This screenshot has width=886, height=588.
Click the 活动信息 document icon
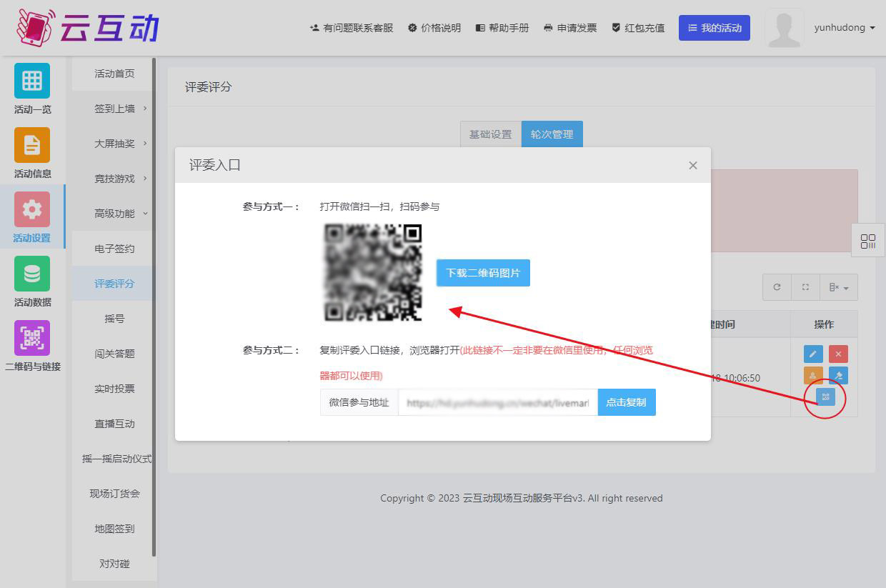[x=32, y=145]
